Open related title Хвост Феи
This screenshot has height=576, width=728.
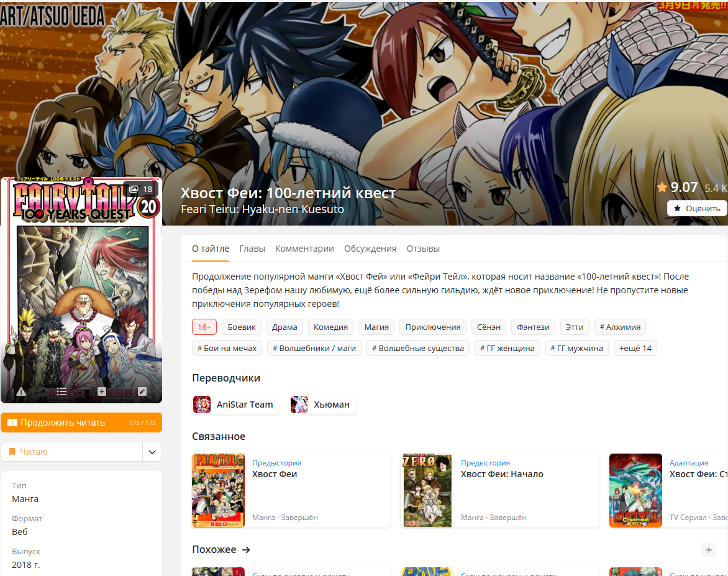pyautogui.click(x=275, y=474)
